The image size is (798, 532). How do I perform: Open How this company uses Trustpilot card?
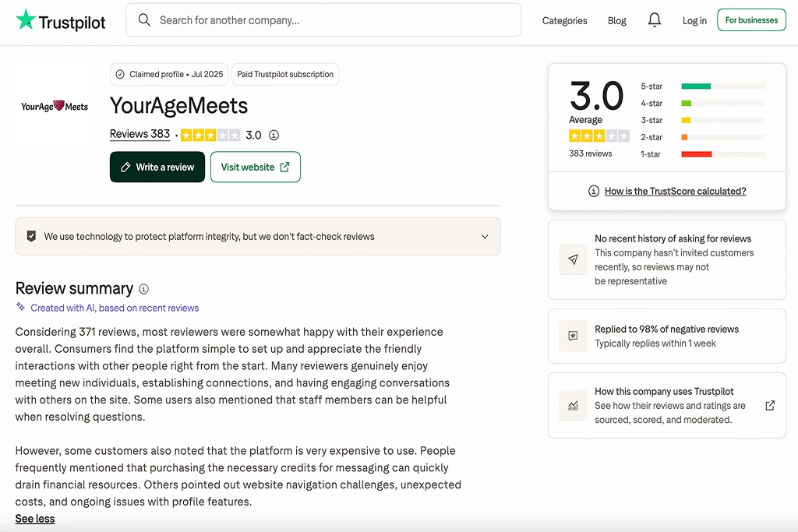[667, 405]
